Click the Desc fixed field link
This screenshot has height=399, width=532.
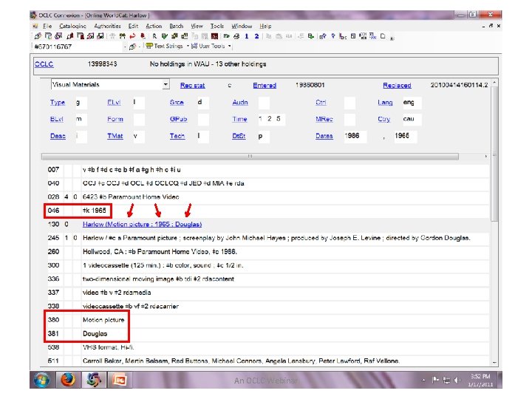[x=58, y=136]
